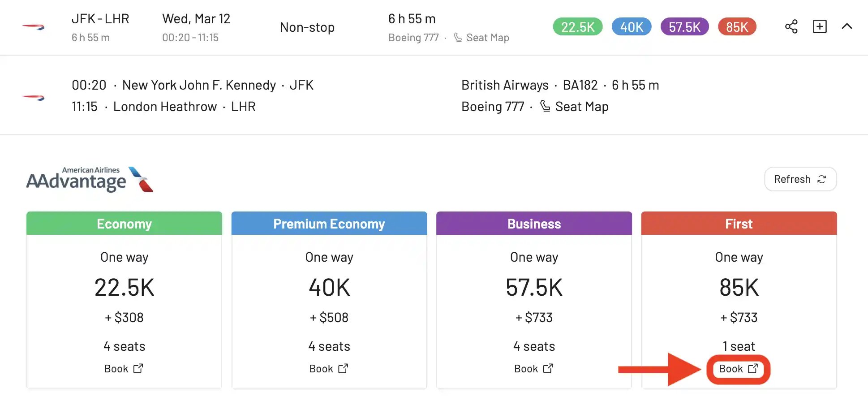Click the Economy card header
This screenshot has width=868, height=397.
tap(124, 224)
